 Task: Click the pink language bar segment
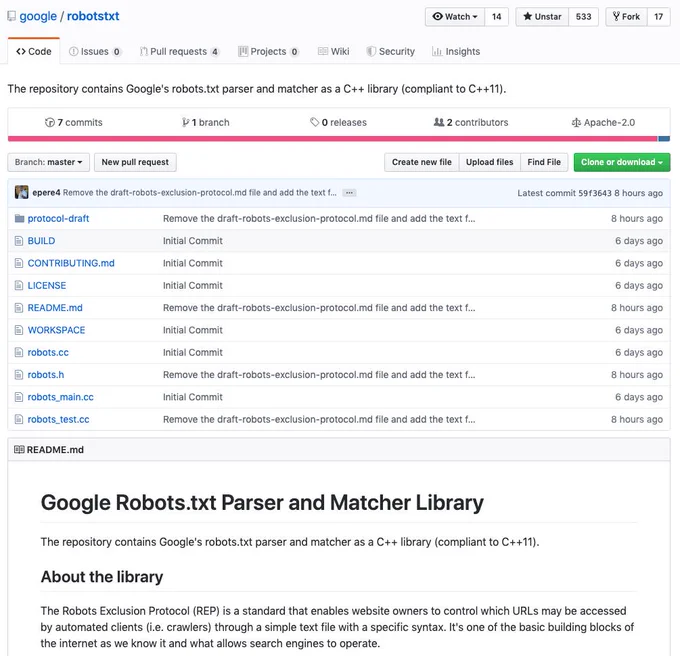click(x=333, y=139)
